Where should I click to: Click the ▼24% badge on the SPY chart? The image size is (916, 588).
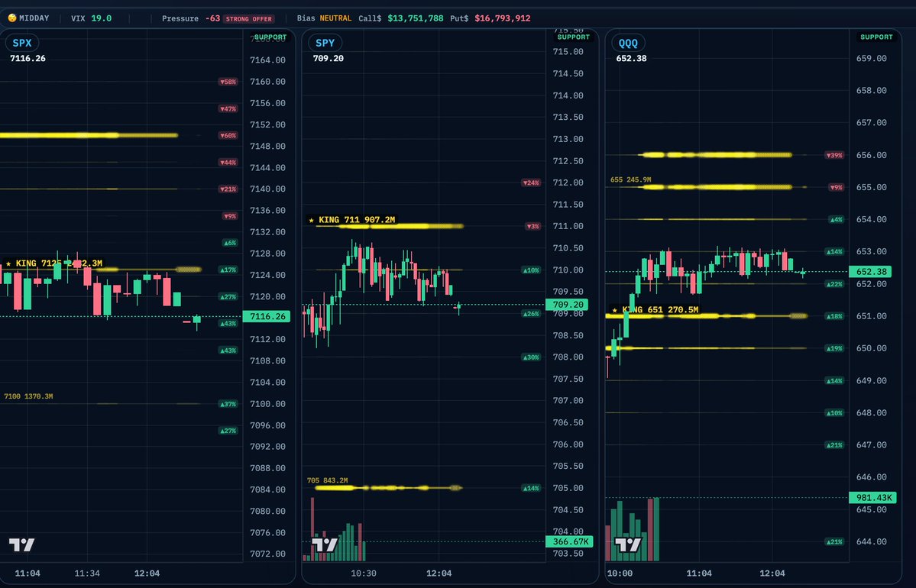531,183
